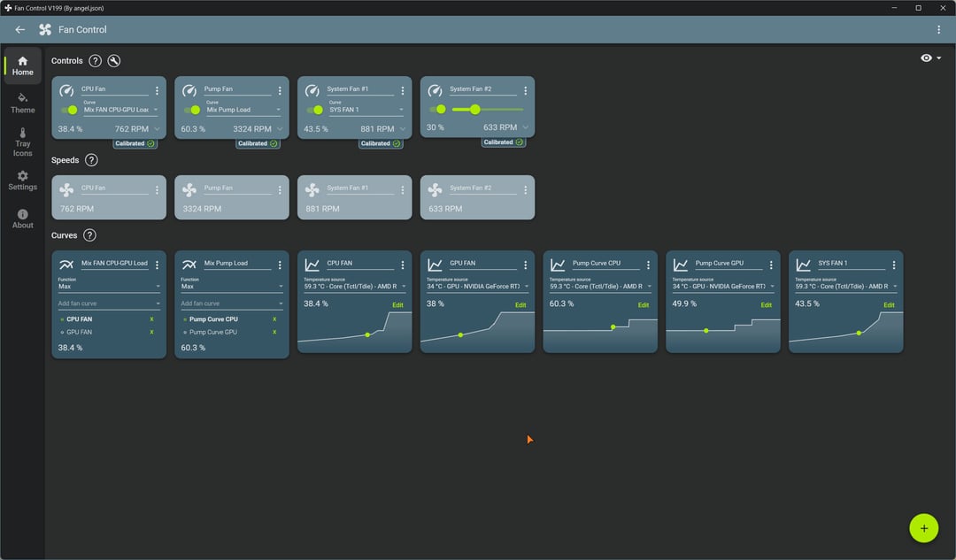Image resolution: width=956 pixels, height=560 pixels.
Task: Open the About sidebar tab
Action: coord(22,219)
